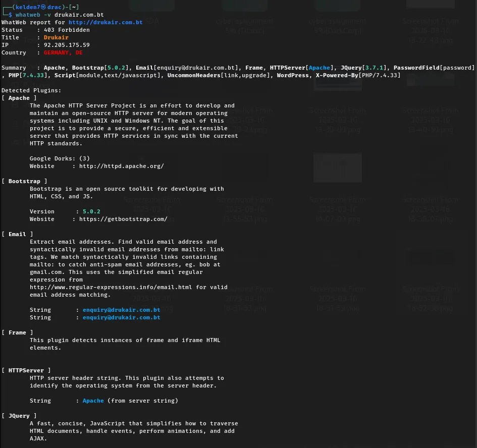The height and width of the screenshot is (448, 477).
Task: Click 'X-Powered-By[PHP/7.4.33]' in the Summary
Action: [x=358, y=75]
